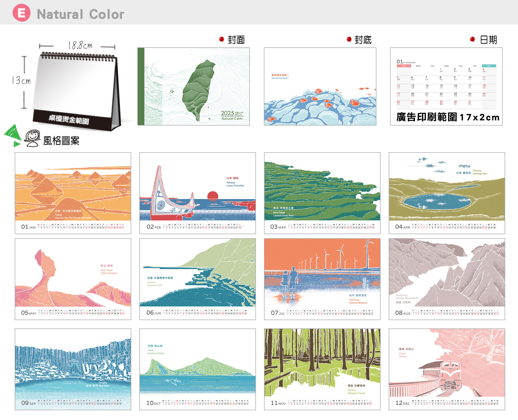Screen dimensions: 518x420
Task: Select the 03 MAR Laomei Green Reef page
Action: click(x=322, y=193)
